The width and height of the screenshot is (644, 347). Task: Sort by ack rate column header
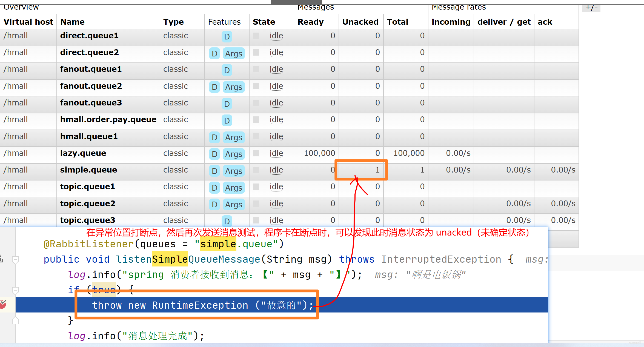click(x=545, y=22)
